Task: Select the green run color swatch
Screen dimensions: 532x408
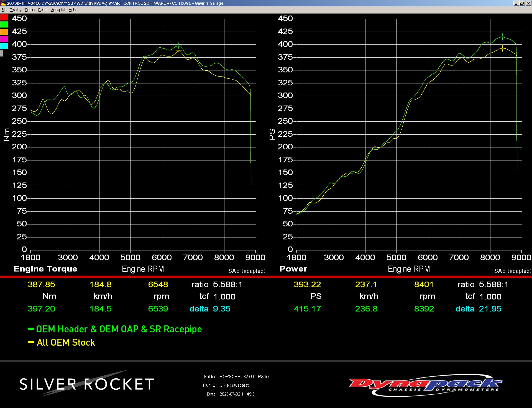Action: [4, 25]
